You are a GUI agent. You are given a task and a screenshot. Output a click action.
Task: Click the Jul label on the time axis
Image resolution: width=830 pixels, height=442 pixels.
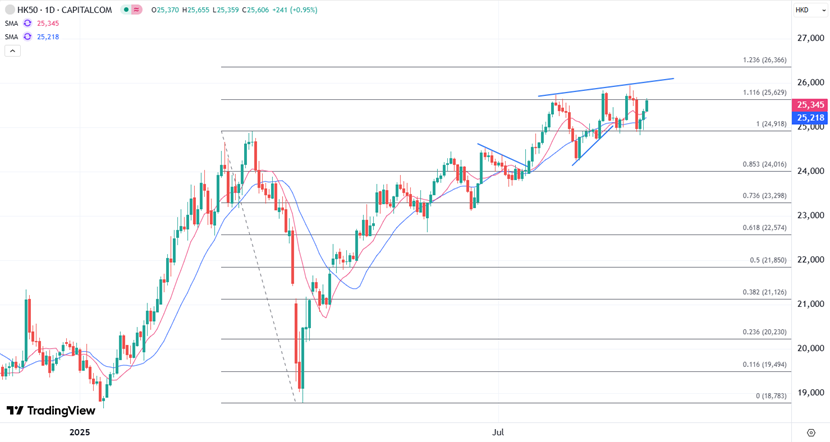[x=497, y=433]
